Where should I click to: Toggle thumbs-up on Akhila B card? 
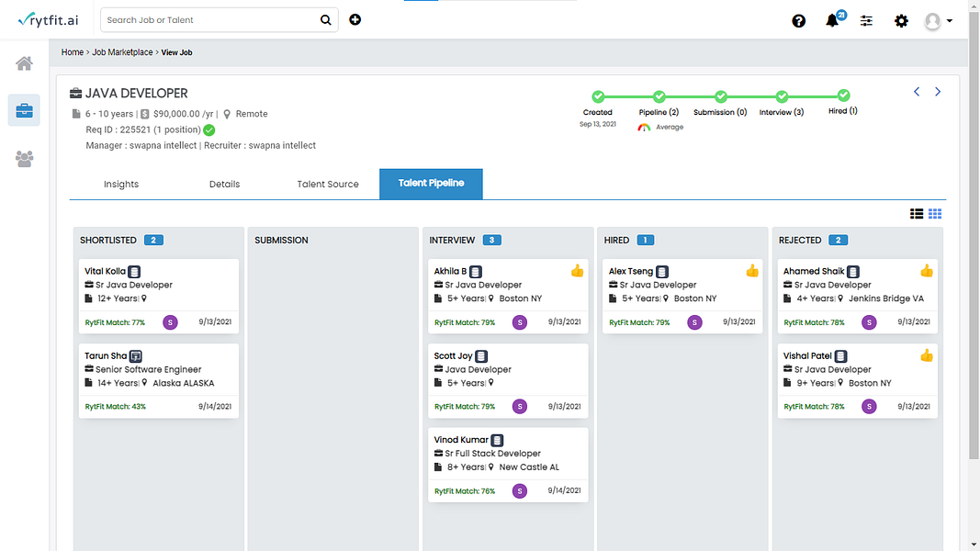click(577, 271)
